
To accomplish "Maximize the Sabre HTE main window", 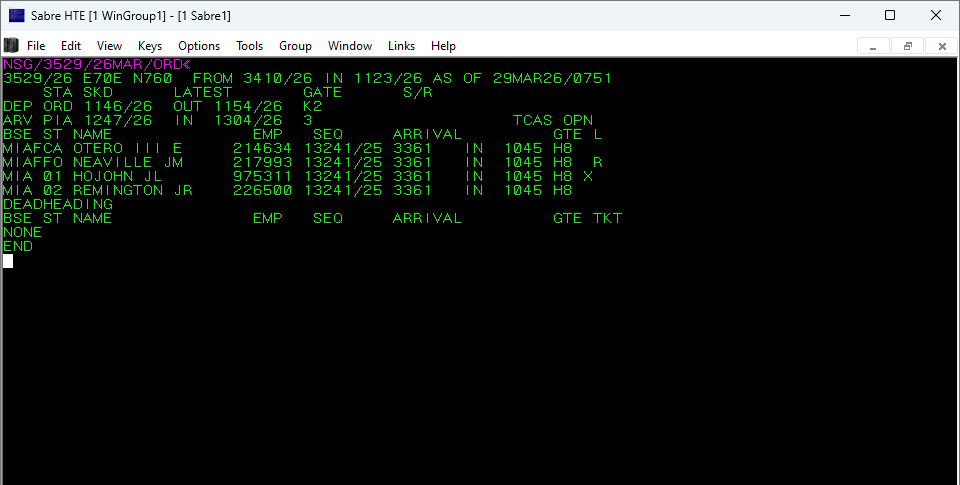I will [x=890, y=15].
